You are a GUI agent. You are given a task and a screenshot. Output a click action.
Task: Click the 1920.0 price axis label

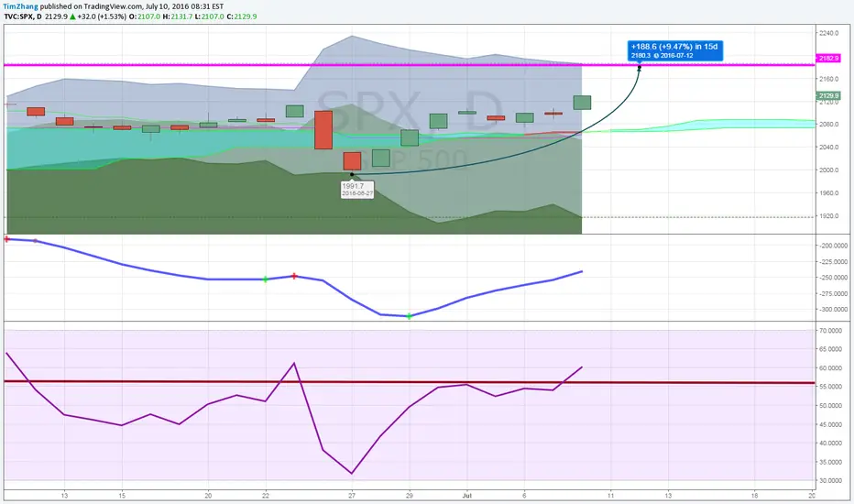tap(828, 216)
